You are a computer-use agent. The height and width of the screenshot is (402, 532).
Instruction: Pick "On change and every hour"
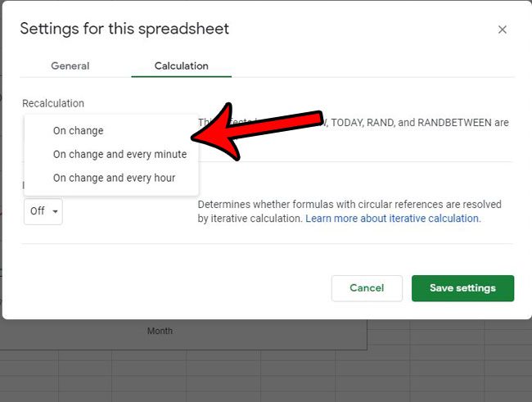click(114, 178)
